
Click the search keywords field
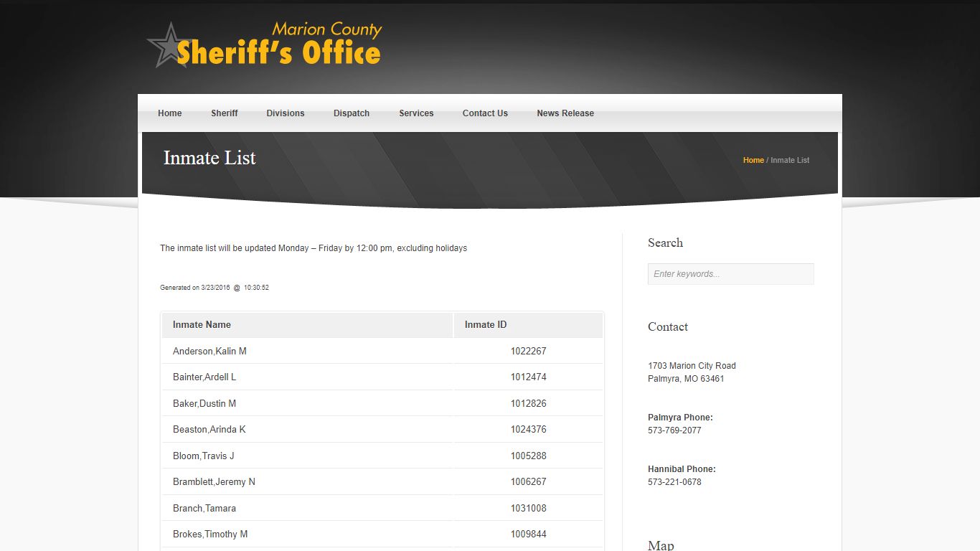[730, 274]
